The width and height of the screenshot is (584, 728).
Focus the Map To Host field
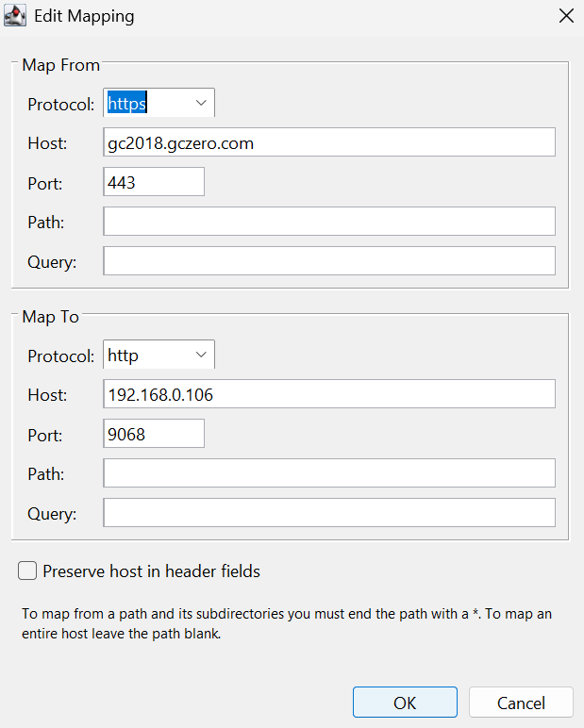(x=328, y=395)
